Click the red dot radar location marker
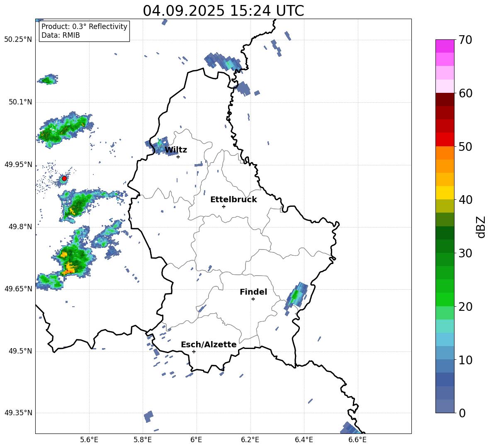The width and height of the screenshot is (491, 448). pos(64,178)
